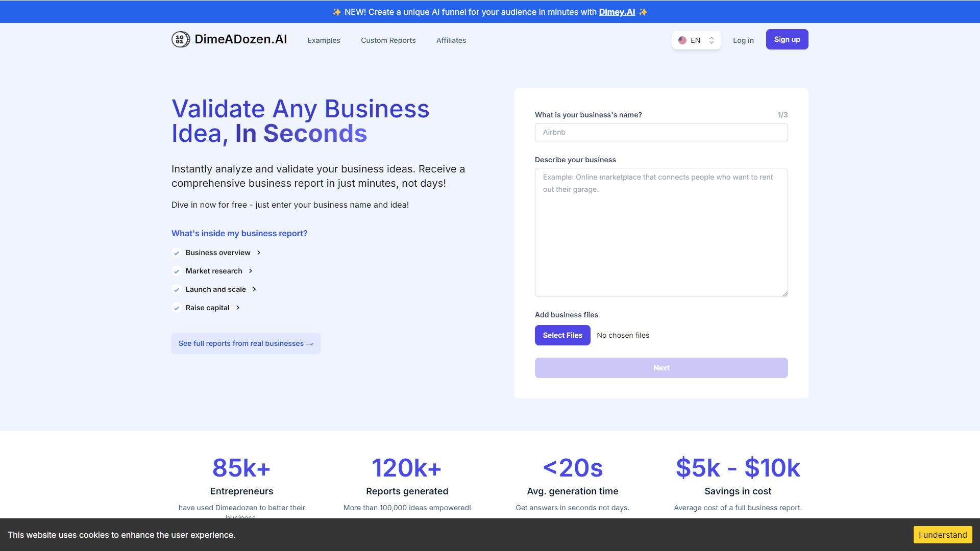Click the checkmark beside Raise capital
Screen dimensions: 980x551
[177, 308]
